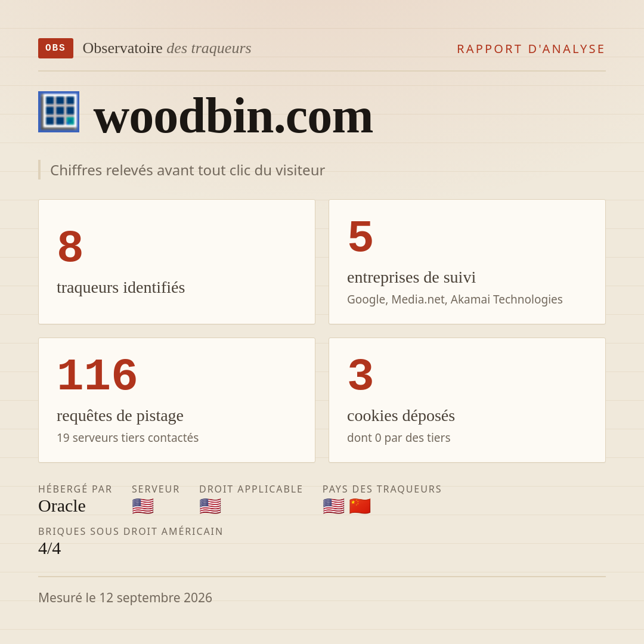Image resolution: width=644 pixels, height=644 pixels.
Task: Click the Google, Media.net, Akamai Technologies line
Action: [454, 299]
